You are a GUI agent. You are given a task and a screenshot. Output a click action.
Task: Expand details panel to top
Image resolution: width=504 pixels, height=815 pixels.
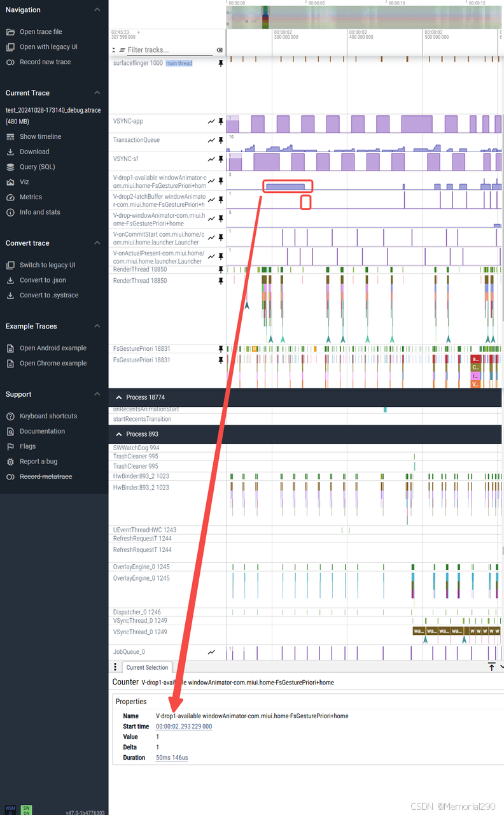(x=492, y=667)
